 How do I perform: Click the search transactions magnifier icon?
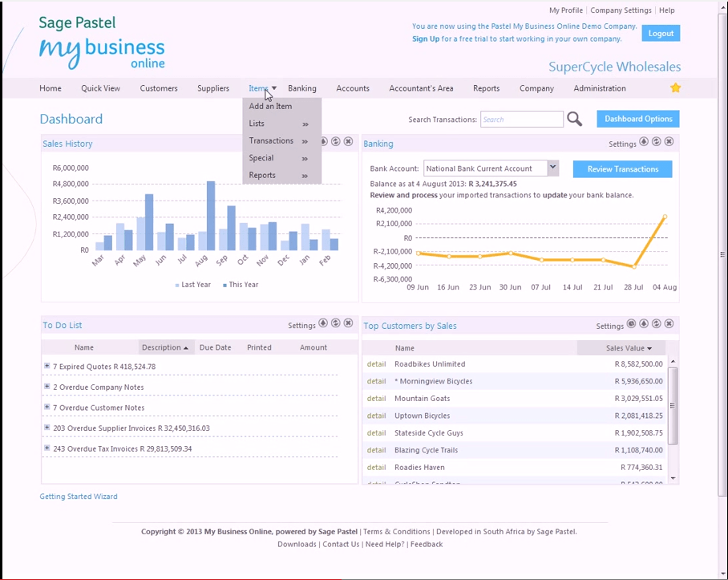click(574, 119)
